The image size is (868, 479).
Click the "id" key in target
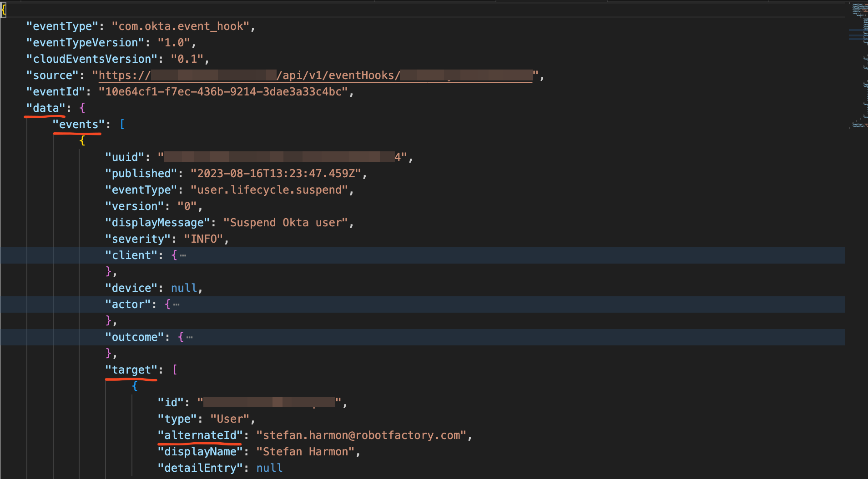171,403
